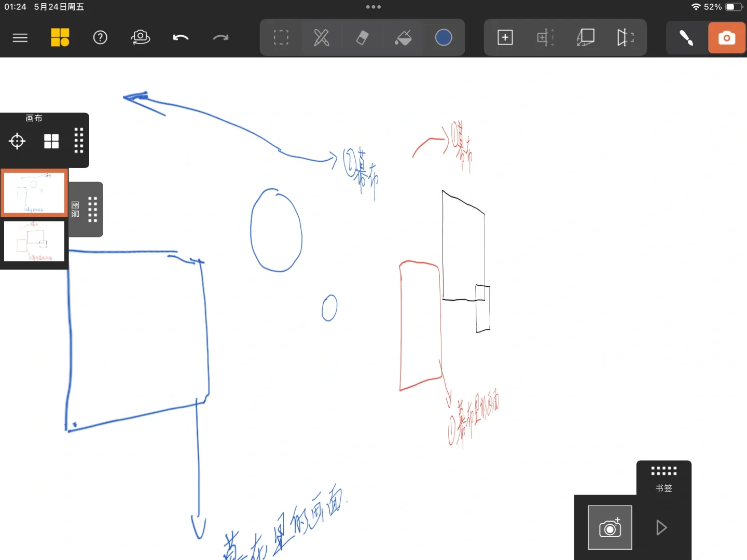747x560 pixels.
Task: Tap the dotted handle of layers tab
Action: [93, 209]
